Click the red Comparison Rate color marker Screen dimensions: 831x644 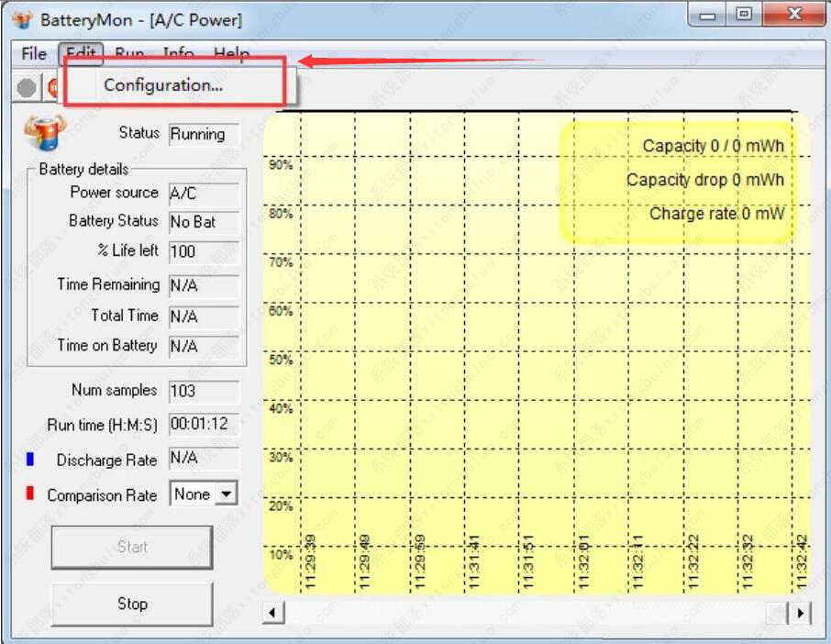(30, 494)
